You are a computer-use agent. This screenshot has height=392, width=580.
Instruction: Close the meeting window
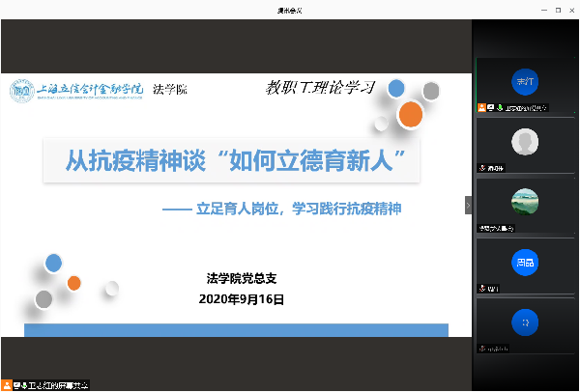567,10
